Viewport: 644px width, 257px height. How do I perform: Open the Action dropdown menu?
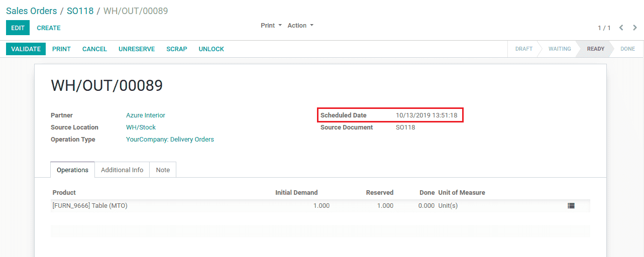click(300, 26)
